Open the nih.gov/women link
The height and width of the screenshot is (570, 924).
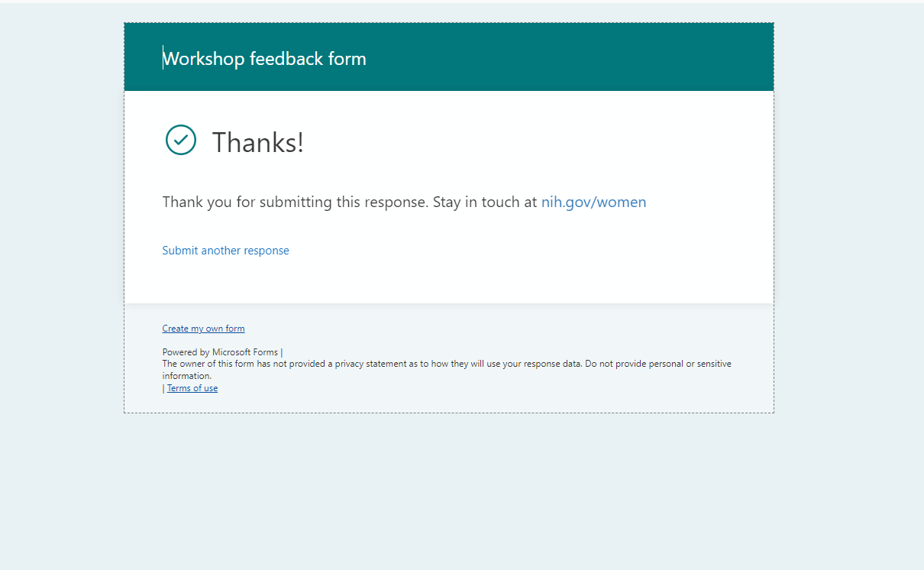click(x=593, y=202)
